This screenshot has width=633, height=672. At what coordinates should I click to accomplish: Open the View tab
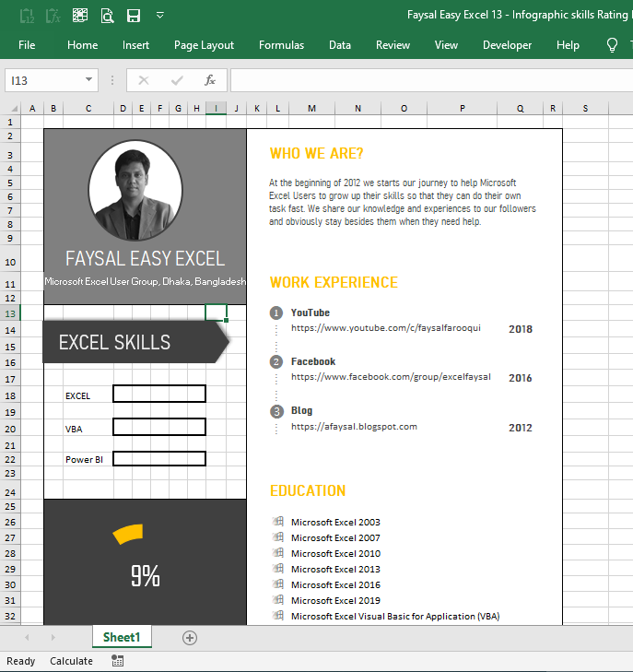pyautogui.click(x=446, y=45)
